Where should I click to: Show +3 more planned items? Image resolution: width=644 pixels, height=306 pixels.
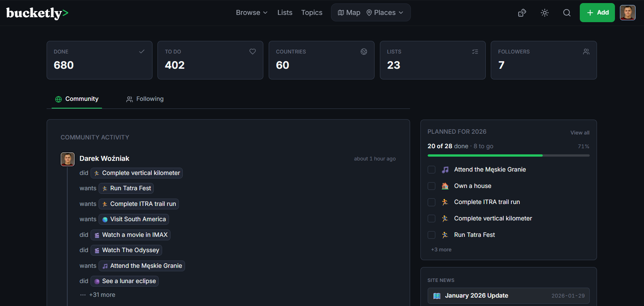pos(441,249)
